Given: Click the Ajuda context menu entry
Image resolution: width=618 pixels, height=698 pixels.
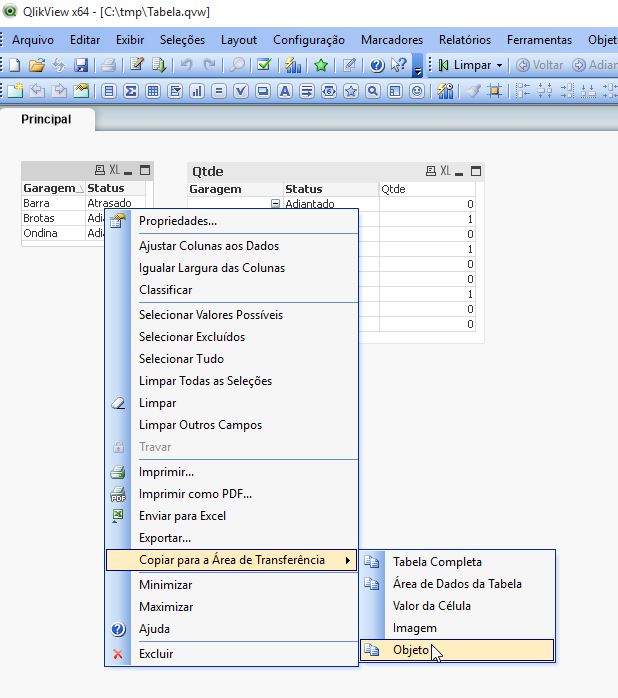Looking at the screenshot, I should (x=231, y=629).
